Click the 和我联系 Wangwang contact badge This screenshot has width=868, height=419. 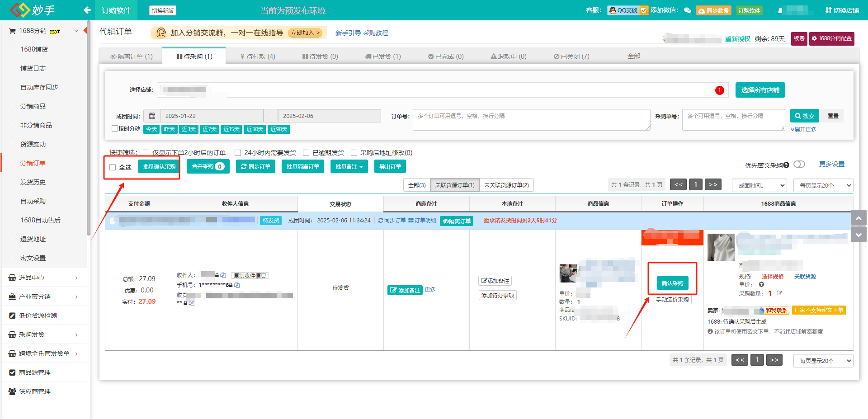pyautogui.click(x=774, y=311)
